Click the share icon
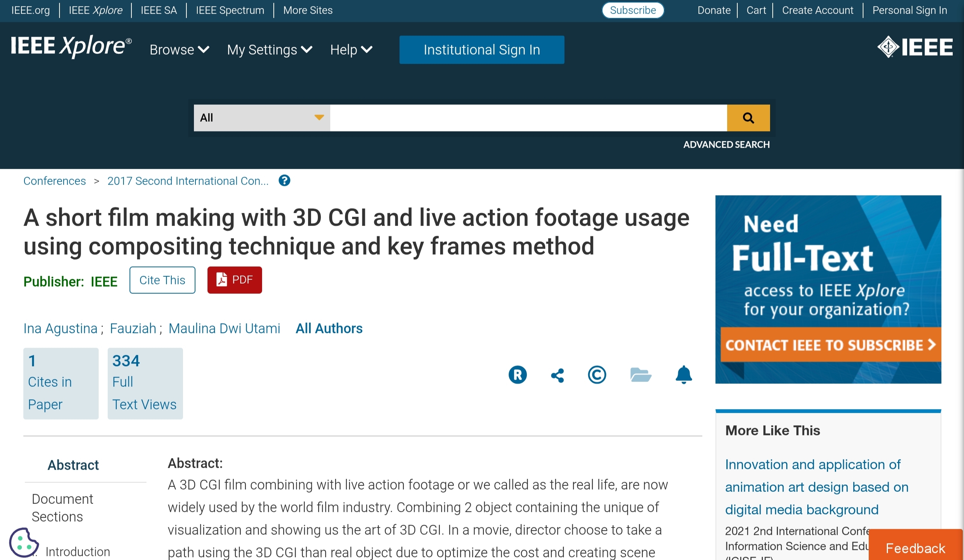Screen dimensions: 964x560 [557, 375]
